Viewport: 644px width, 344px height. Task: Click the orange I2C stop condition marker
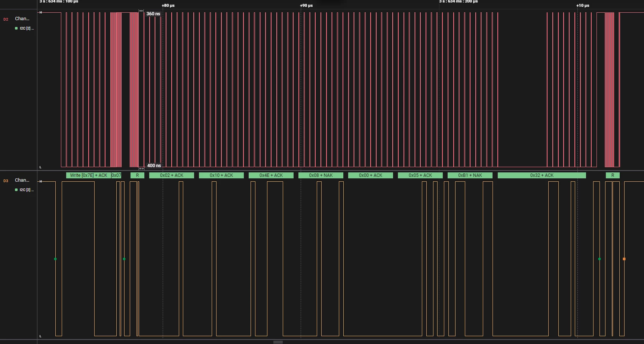coord(624,259)
